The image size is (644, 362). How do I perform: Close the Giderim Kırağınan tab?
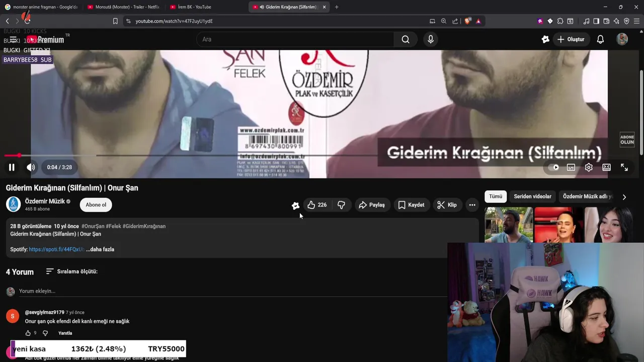point(324,7)
